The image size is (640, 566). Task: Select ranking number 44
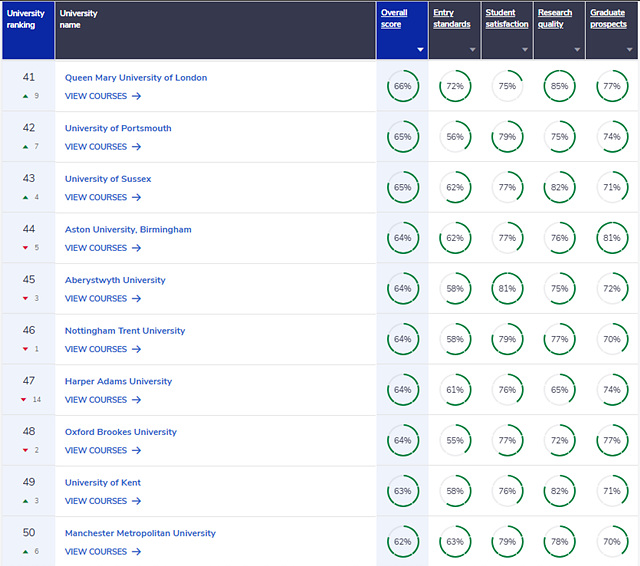pyautogui.click(x=29, y=229)
